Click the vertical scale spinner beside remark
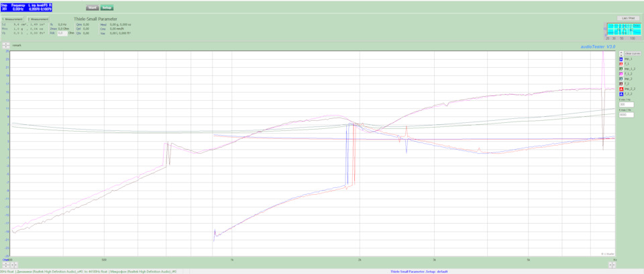Image resolution: width=644 pixels, height=274 pixels. pyautogui.click(x=6, y=45)
